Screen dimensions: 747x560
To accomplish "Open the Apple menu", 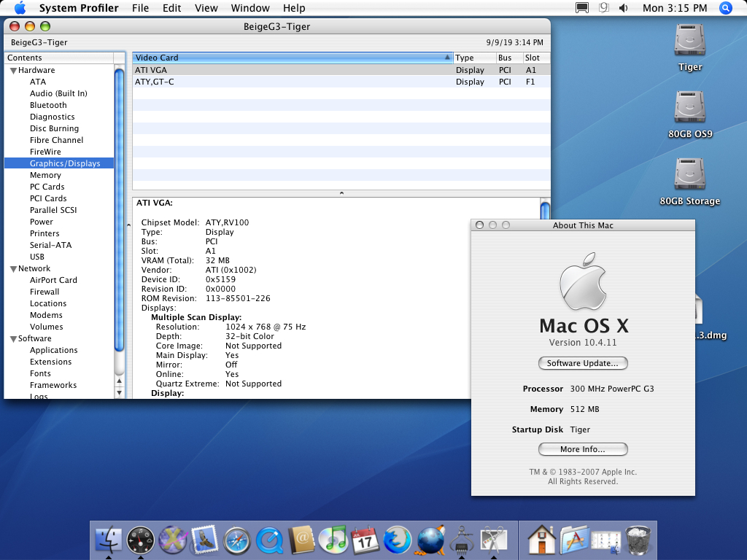I will (20, 8).
